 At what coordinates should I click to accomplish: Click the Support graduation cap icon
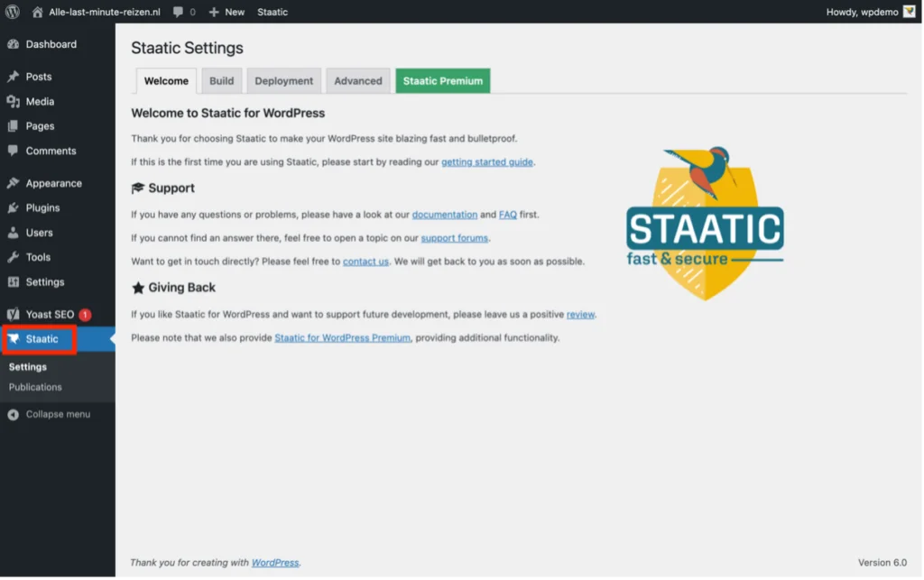point(138,188)
